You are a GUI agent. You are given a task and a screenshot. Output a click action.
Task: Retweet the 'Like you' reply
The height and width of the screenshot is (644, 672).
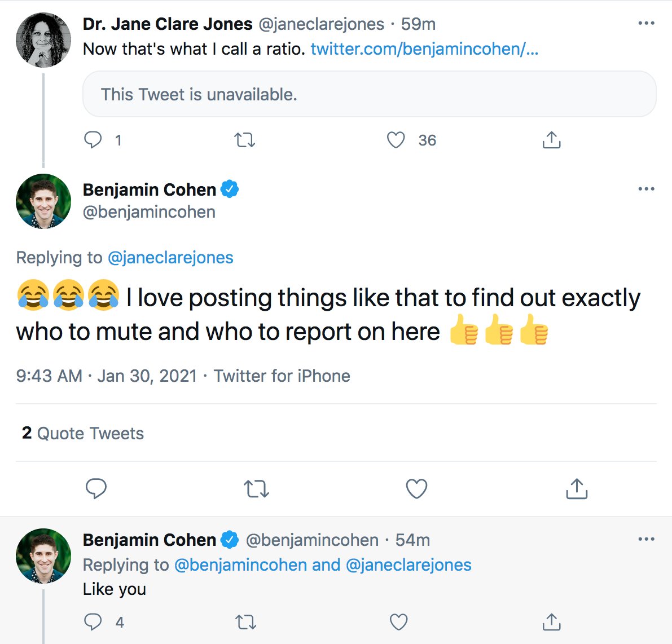click(245, 622)
